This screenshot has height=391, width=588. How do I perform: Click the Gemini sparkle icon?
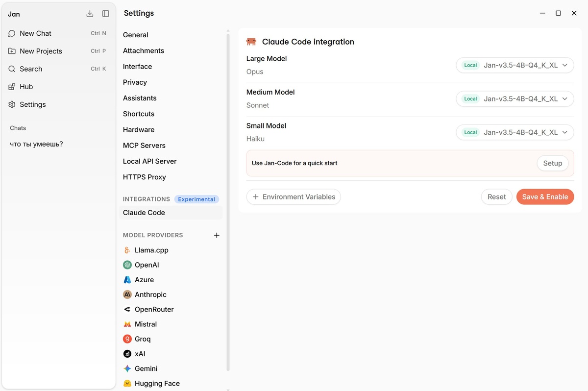pyautogui.click(x=127, y=368)
